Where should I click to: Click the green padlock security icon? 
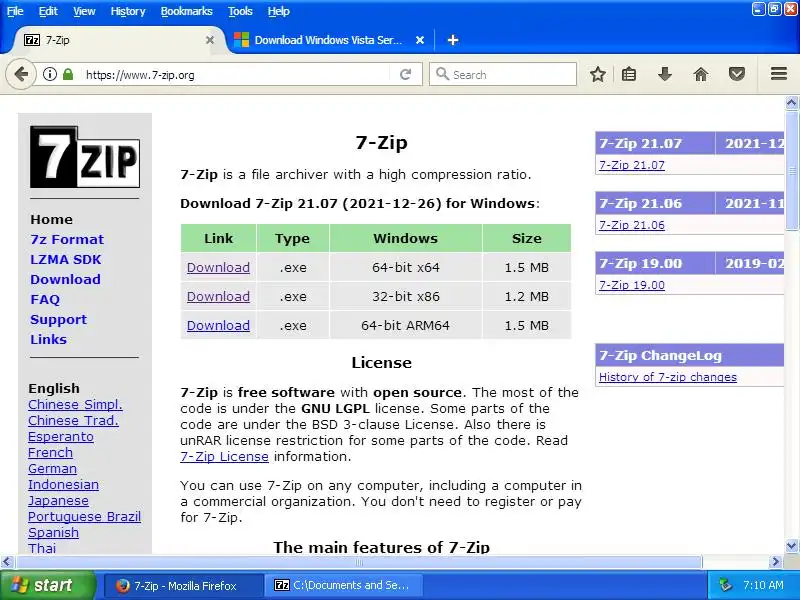tap(68, 74)
